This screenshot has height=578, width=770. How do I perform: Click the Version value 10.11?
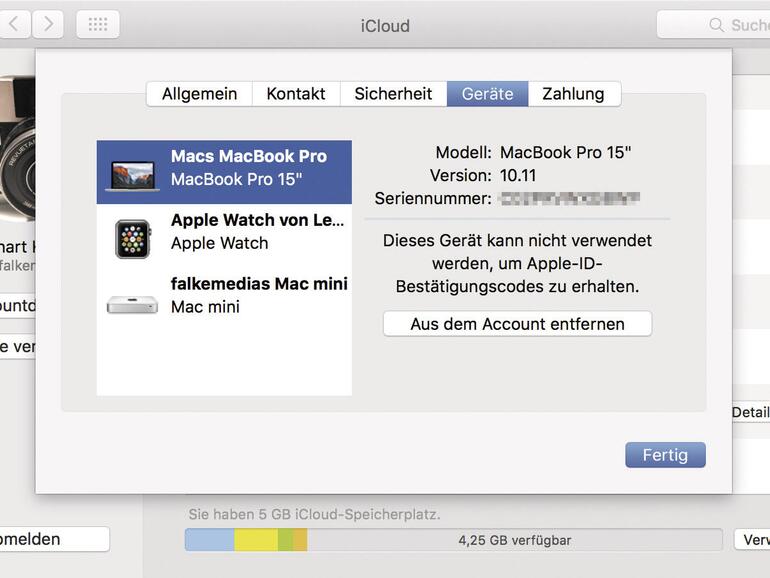(518, 176)
